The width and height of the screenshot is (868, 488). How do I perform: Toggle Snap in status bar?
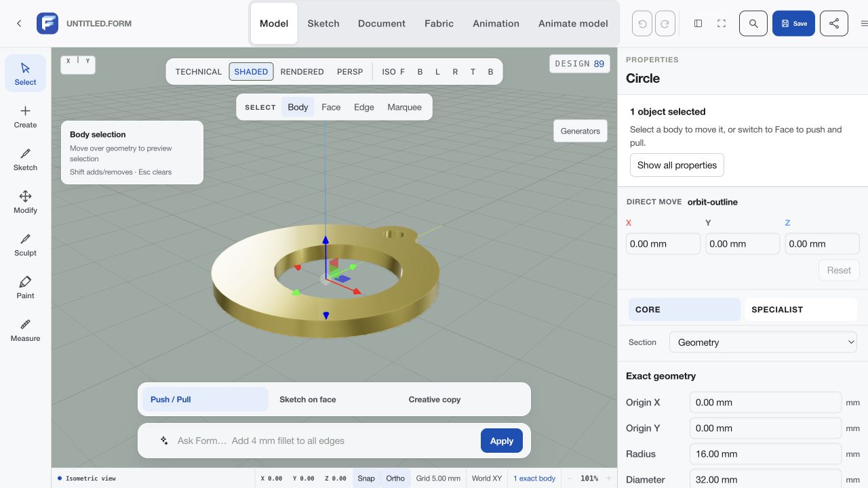(x=366, y=479)
